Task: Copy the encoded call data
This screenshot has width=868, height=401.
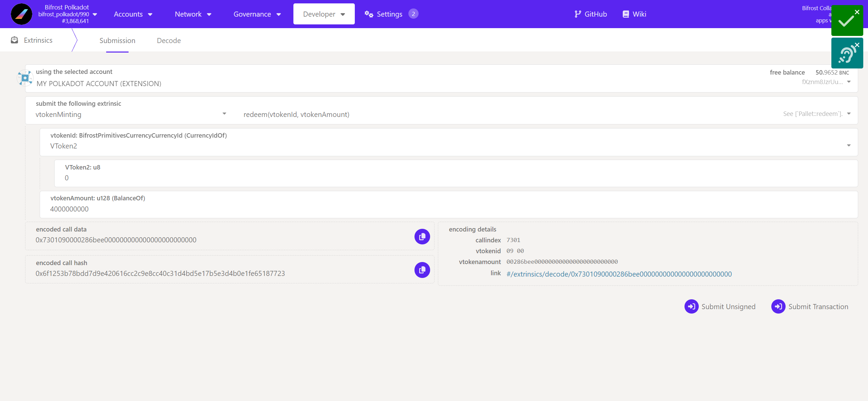Action: point(422,237)
